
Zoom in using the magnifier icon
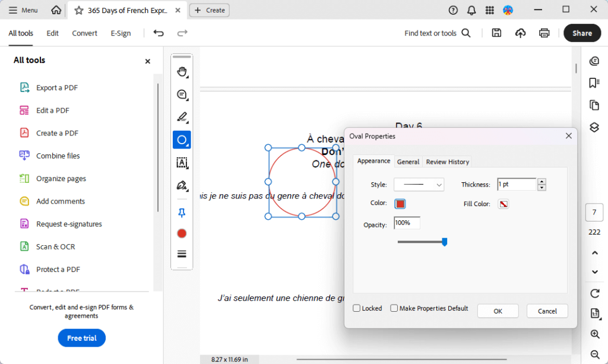[594, 334]
